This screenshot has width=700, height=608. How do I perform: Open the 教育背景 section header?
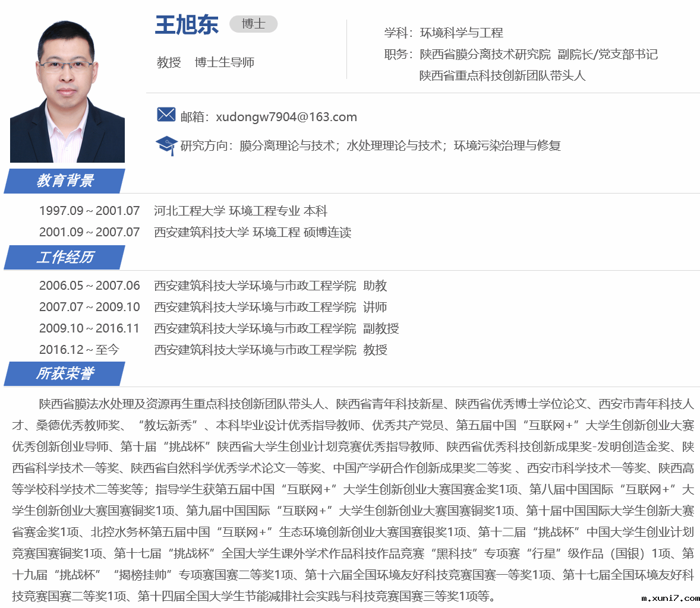pos(65,180)
